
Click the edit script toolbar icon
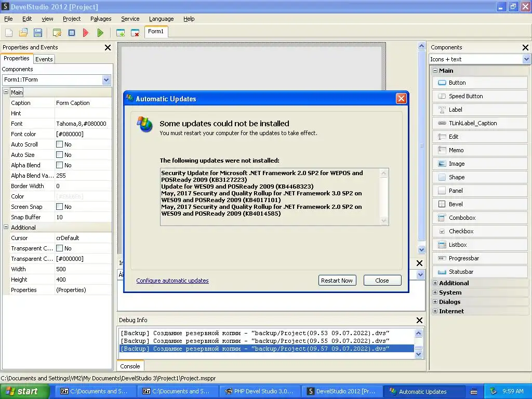(57, 33)
